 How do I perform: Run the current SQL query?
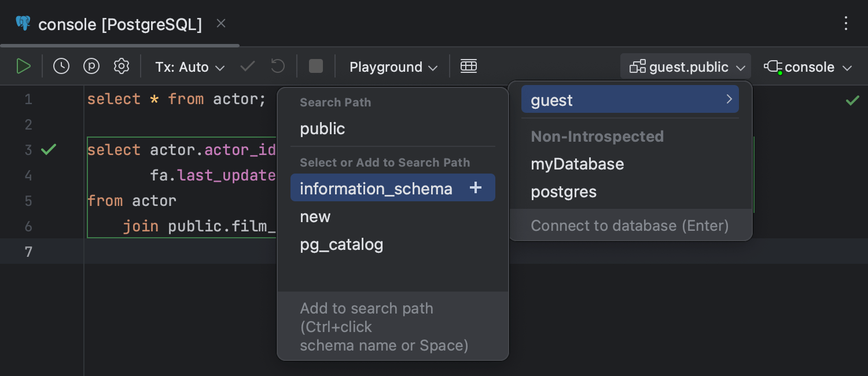pos(24,66)
